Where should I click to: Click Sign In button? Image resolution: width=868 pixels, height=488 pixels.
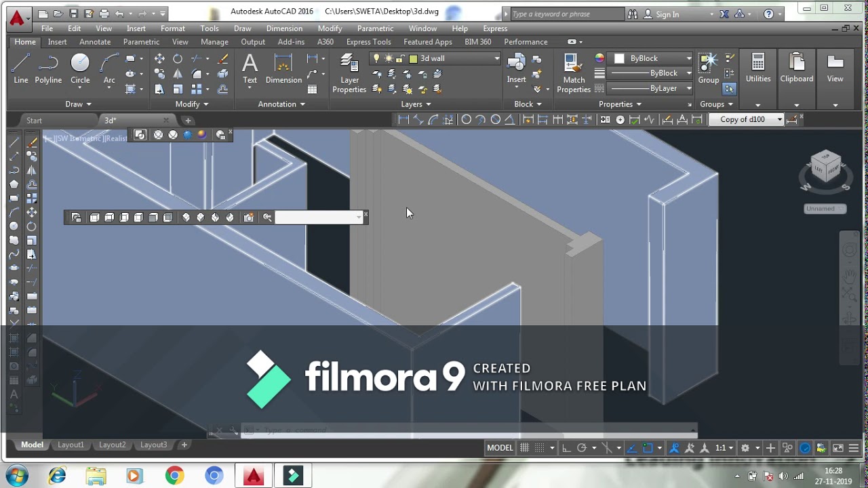[667, 14]
